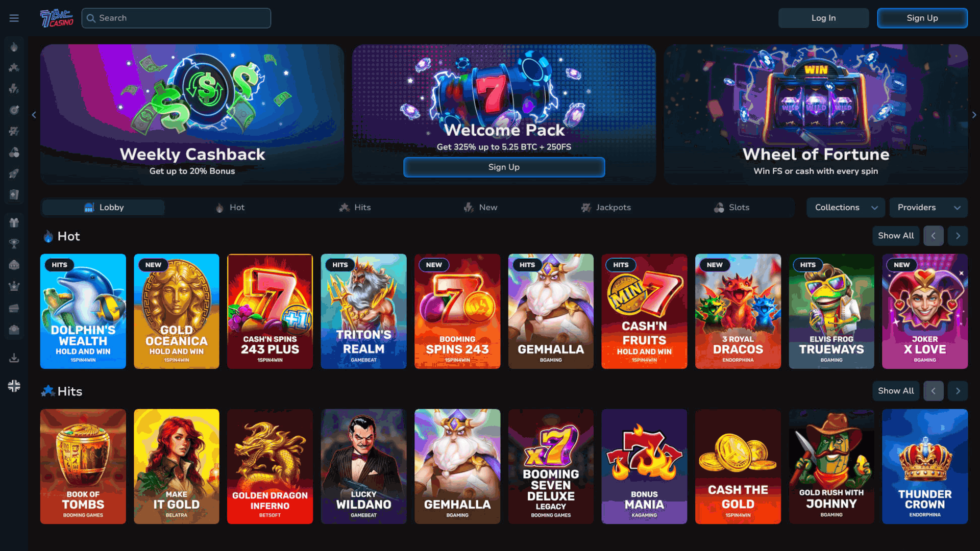Open the hamburger menu
The width and height of the screenshot is (980, 551).
pos(14,18)
